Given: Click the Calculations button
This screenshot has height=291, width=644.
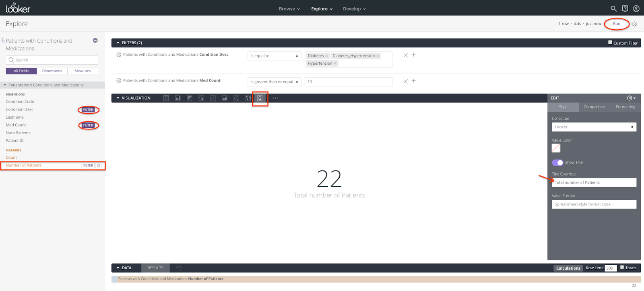Looking at the screenshot, I should point(568,268).
